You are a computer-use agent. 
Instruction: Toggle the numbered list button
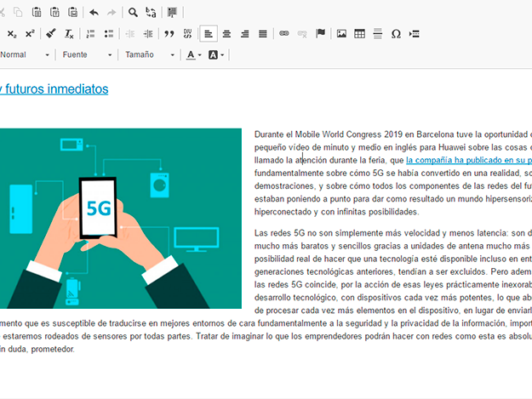click(90, 34)
